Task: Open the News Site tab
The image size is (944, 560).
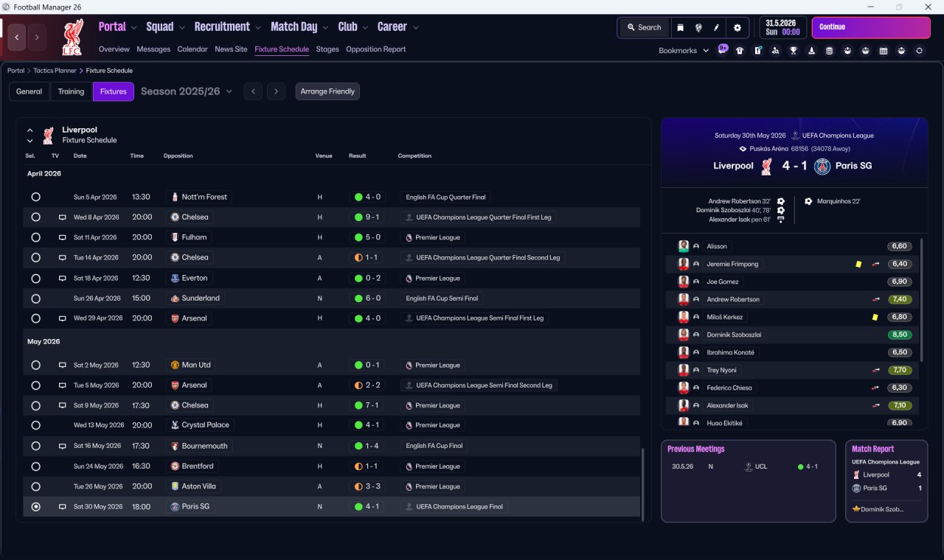Action: pos(231,49)
